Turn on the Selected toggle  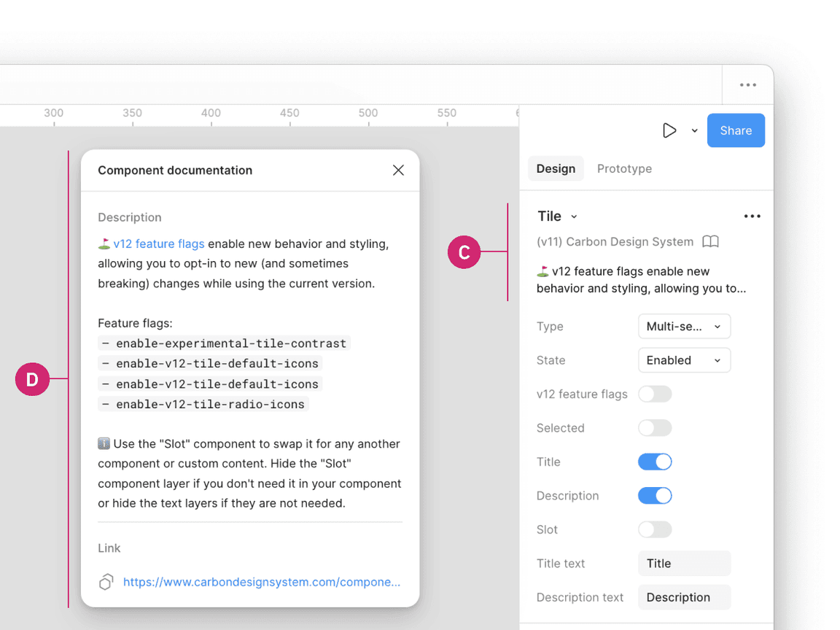pos(655,428)
